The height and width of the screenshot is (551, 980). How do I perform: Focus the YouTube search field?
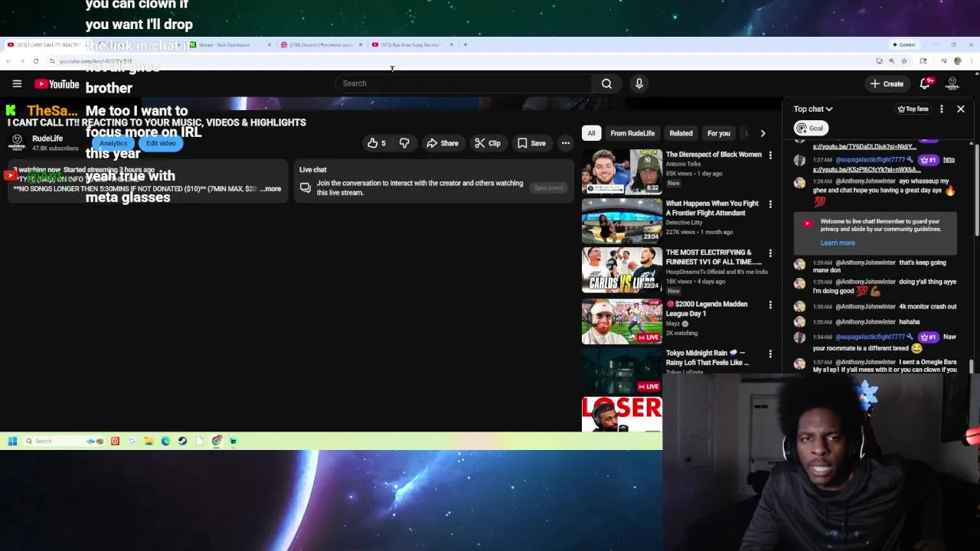tap(463, 83)
